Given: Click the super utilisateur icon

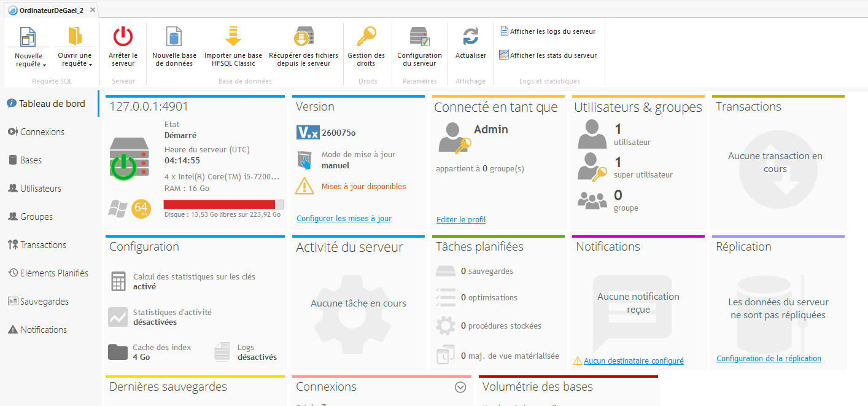Looking at the screenshot, I should [592, 166].
